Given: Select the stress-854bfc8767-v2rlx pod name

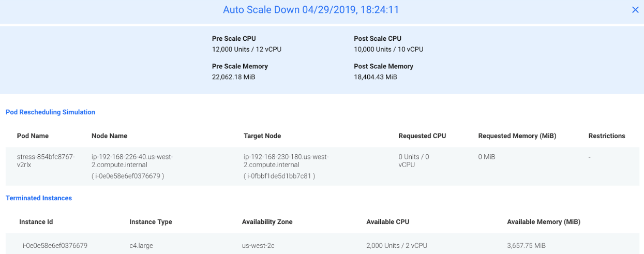Looking at the screenshot, I should click(46, 160).
